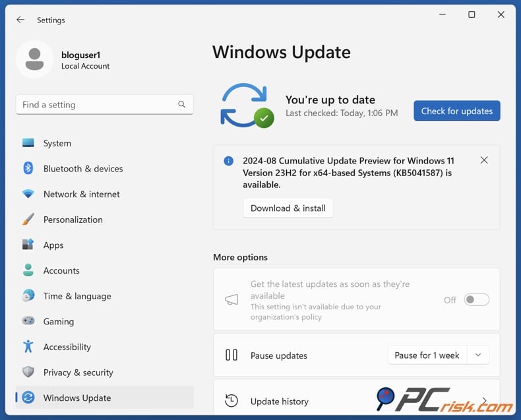Viewport: 521px width, 420px height.
Task: Go to Privacy & security settings
Action: [105, 372]
